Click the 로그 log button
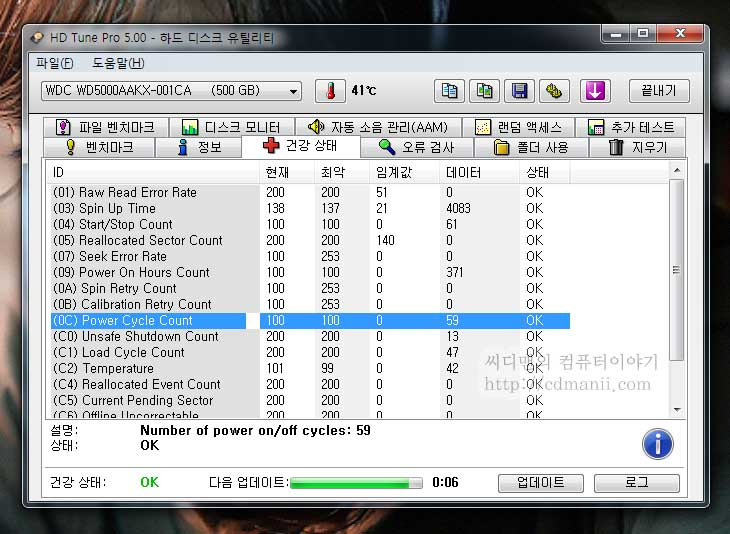The height and width of the screenshot is (534, 730). [636, 483]
